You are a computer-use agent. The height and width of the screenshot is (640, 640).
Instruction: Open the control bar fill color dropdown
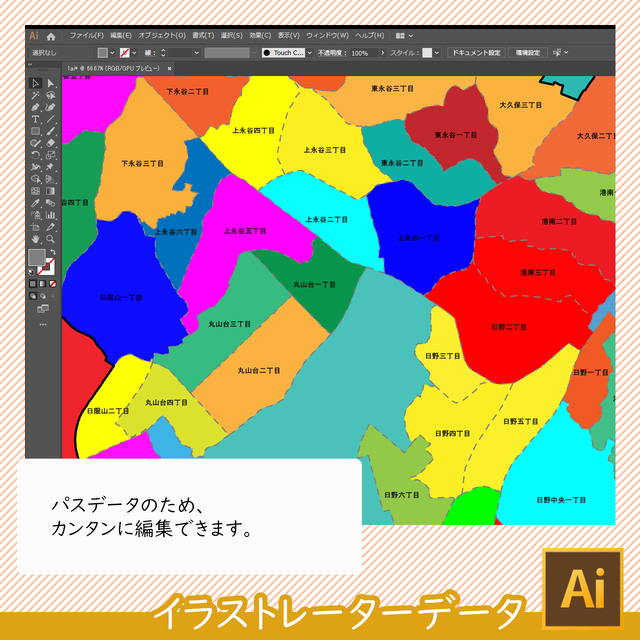pyautogui.click(x=112, y=53)
